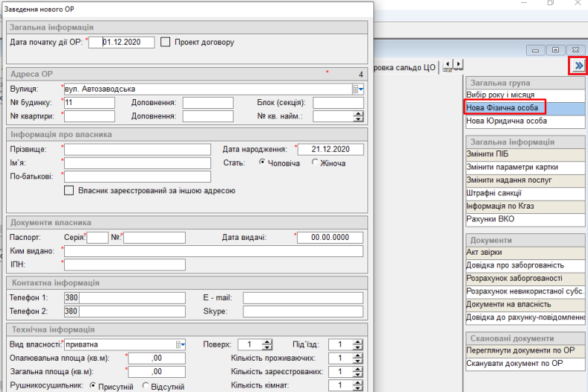Enable the Проект договору checkbox

(x=166, y=42)
